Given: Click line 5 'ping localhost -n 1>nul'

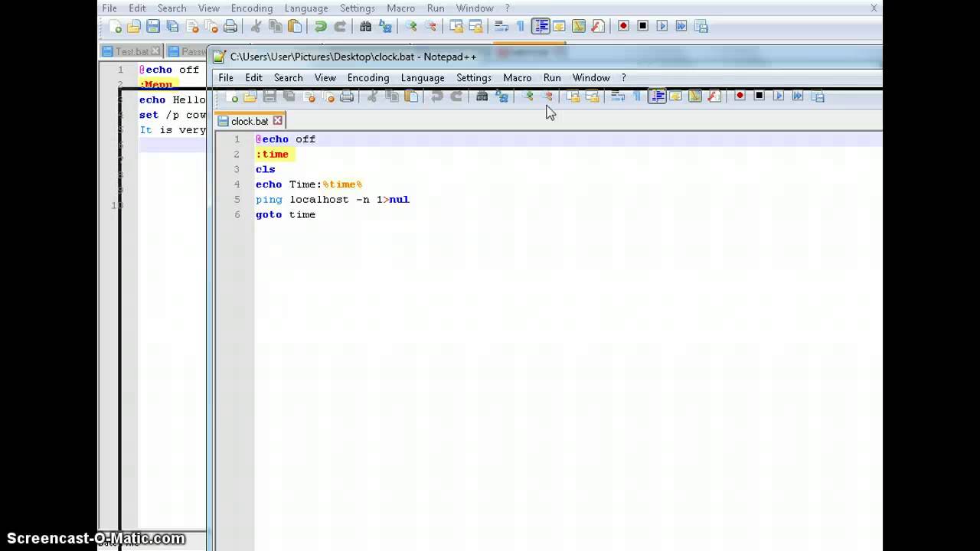Looking at the screenshot, I should pos(332,200).
